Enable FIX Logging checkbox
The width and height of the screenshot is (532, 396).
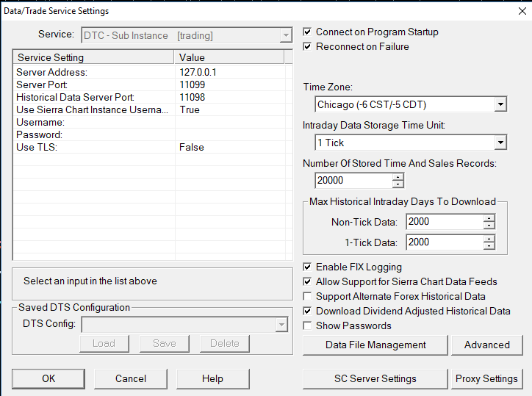tap(308, 267)
